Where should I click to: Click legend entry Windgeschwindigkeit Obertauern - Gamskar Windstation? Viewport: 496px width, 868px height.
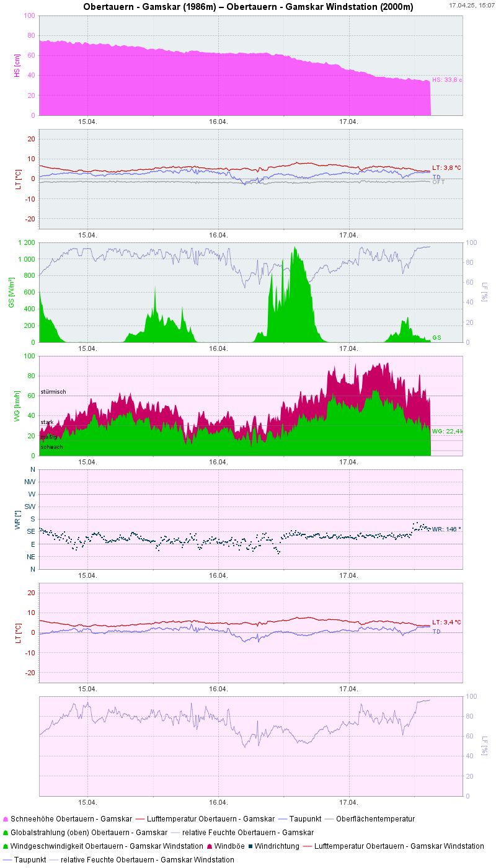pyautogui.click(x=107, y=846)
